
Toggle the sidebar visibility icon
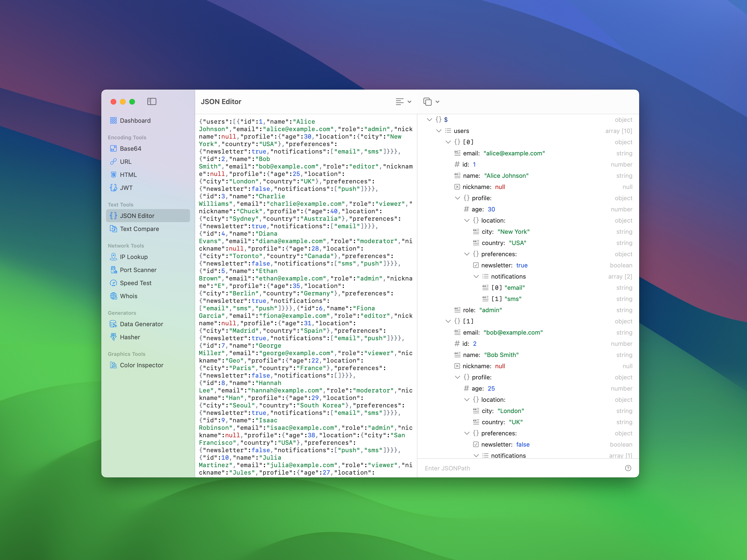point(152,101)
